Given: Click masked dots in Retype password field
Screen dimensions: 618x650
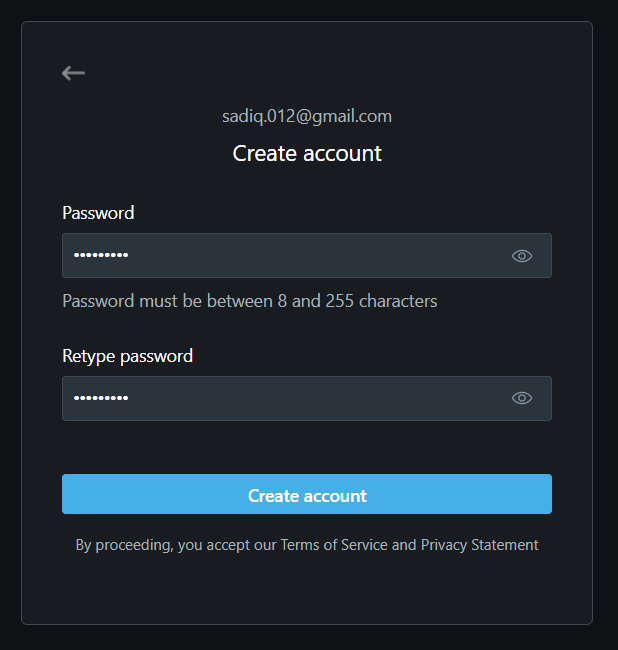Looking at the screenshot, I should click(101, 398).
